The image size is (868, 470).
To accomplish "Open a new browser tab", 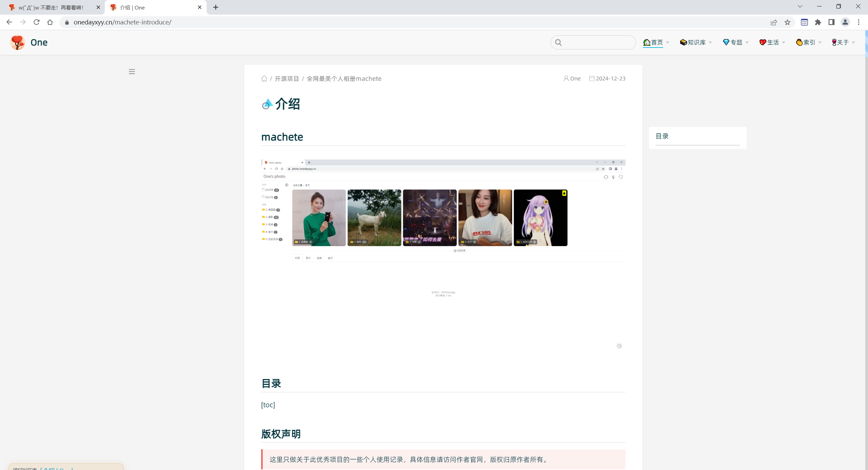I will (x=216, y=7).
